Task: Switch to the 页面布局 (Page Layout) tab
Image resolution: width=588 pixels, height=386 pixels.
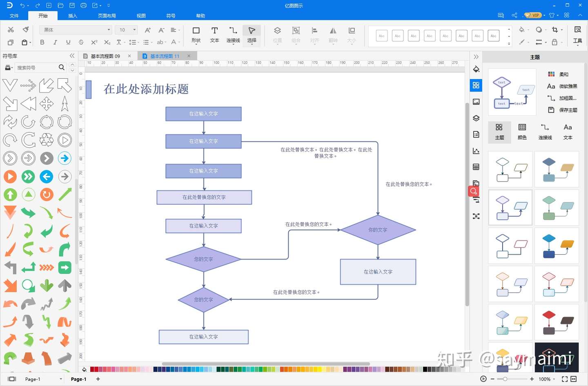Action: (107, 16)
